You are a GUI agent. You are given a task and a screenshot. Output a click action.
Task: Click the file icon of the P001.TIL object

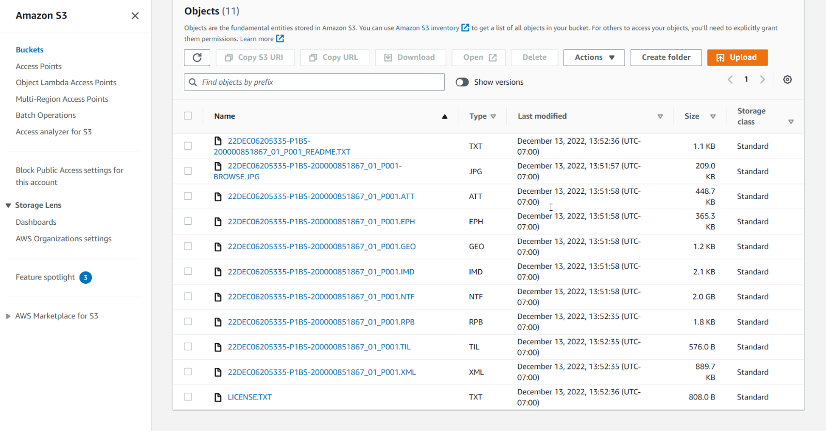tap(218, 347)
